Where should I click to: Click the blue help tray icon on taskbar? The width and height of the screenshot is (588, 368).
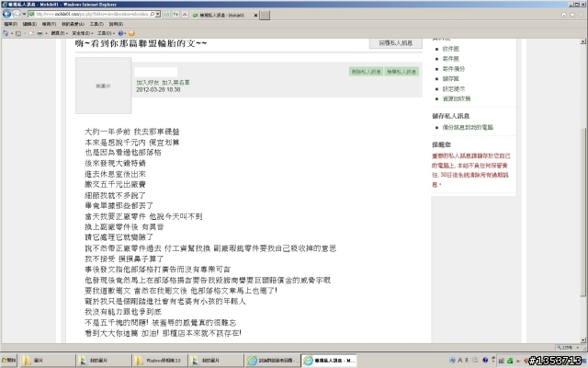coord(485,360)
